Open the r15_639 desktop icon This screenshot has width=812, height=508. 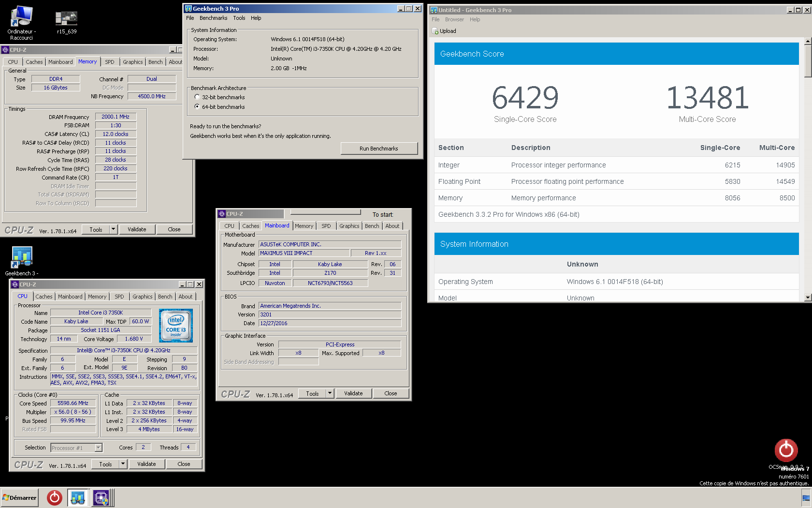click(67, 23)
